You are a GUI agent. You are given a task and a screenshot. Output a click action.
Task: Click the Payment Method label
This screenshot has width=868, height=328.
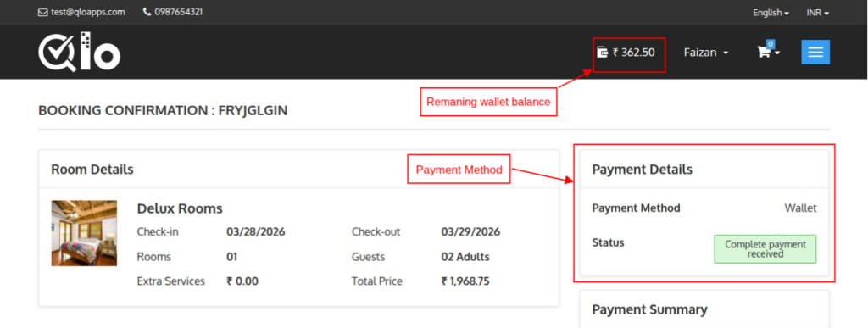tap(636, 208)
